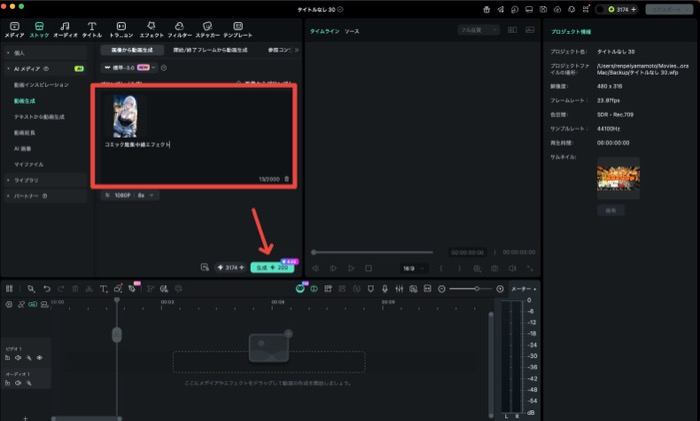Switch the preview to the ソース tab

coord(352,31)
